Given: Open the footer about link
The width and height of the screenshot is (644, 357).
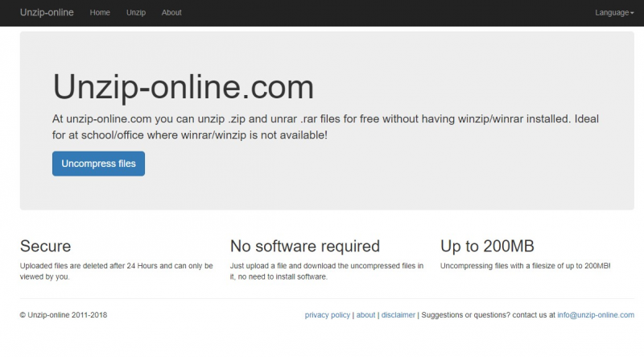Looking at the screenshot, I should [365, 315].
